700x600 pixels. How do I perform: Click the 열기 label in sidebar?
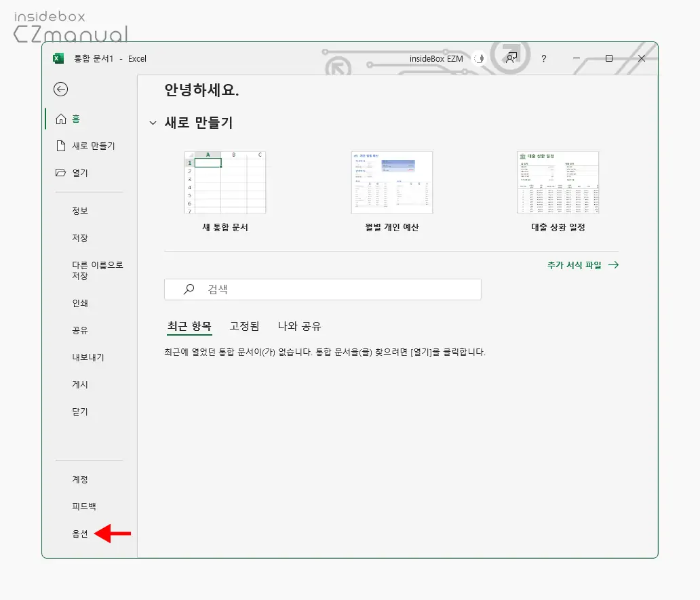(x=80, y=173)
